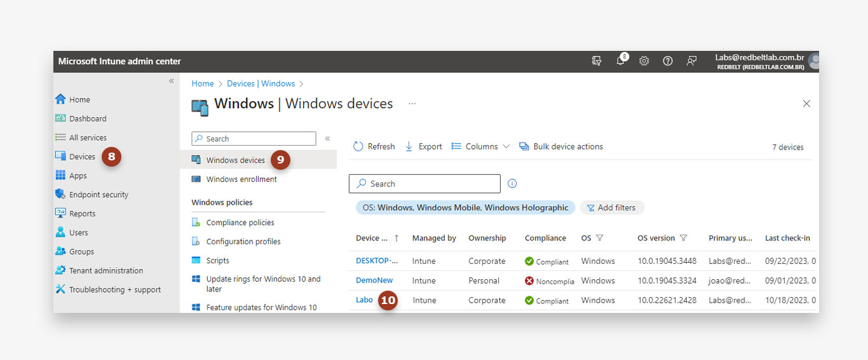868x360 pixels.
Task: Open the OS column filter icon
Action: pyautogui.click(x=599, y=238)
